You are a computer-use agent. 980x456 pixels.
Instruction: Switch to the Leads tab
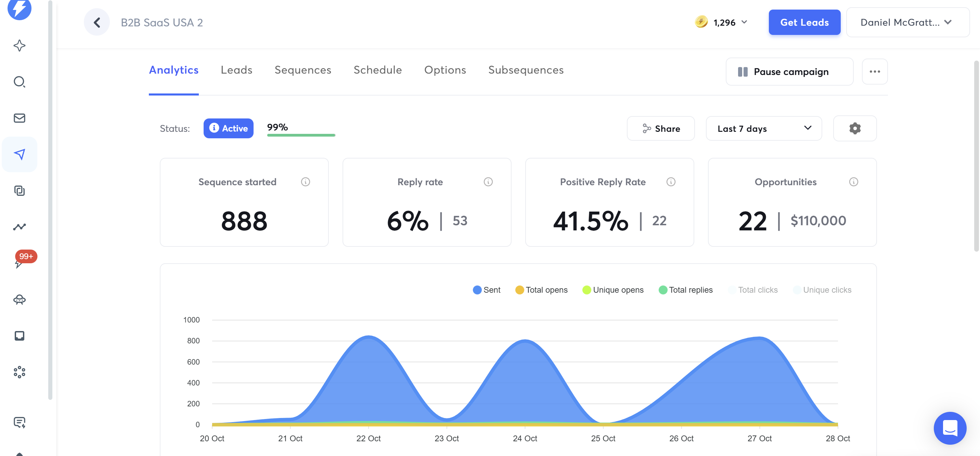coord(236,70)
